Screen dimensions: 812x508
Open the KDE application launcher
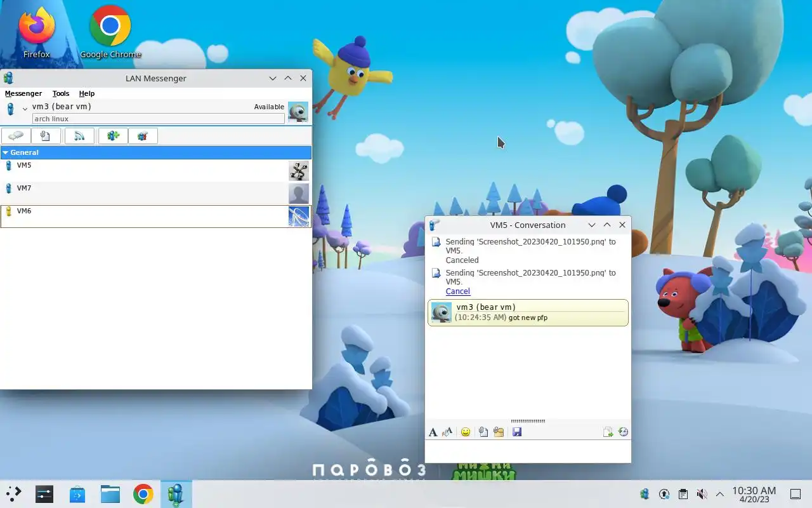[13, 494]
